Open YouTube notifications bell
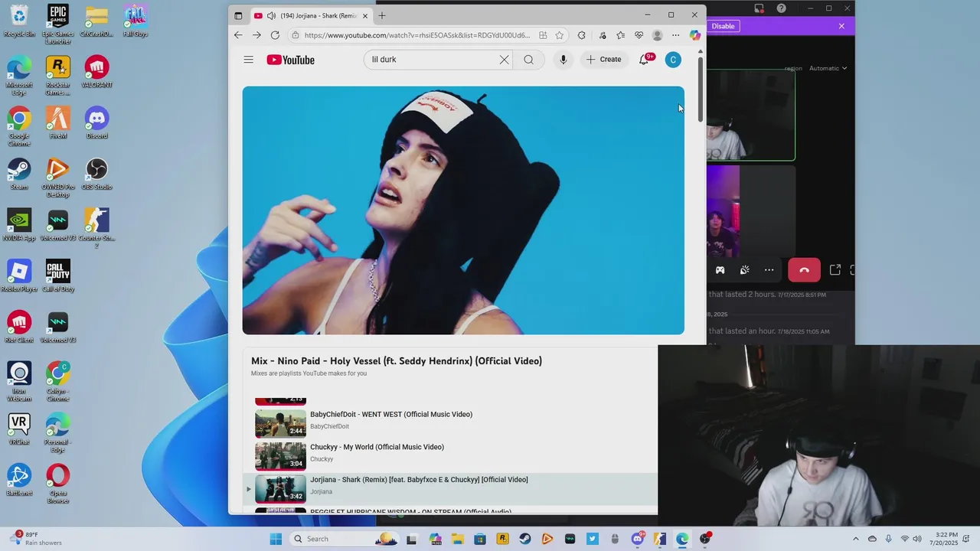Screen dimensions: 980x551 (x=644, y=60)
